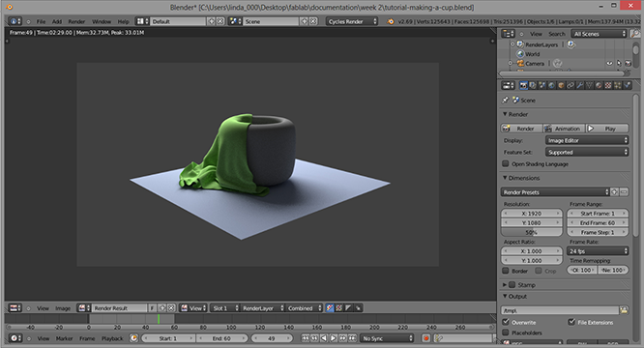644x348 pixels.
Task: Enable the Placeholders checkbox
Action: 506,333
